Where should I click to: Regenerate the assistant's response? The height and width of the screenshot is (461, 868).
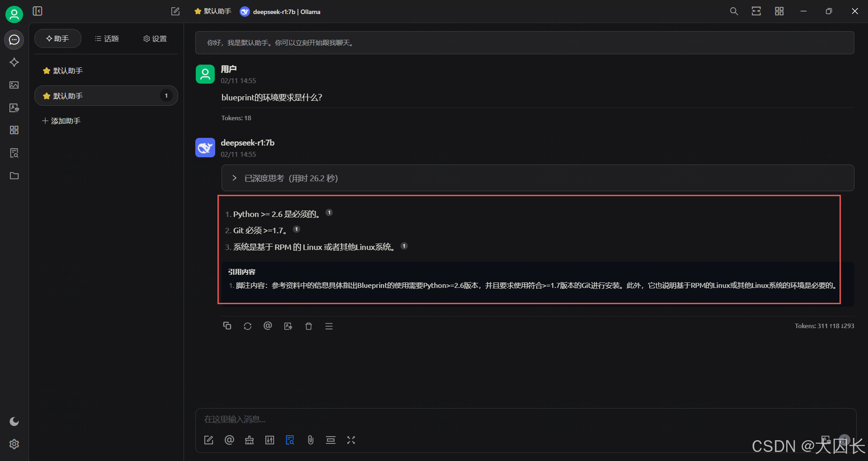[x=248, y=326]
